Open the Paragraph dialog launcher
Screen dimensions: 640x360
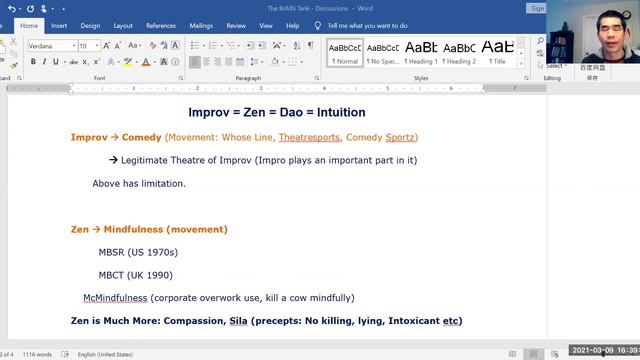pyautogui.click(x=316, y=78)
